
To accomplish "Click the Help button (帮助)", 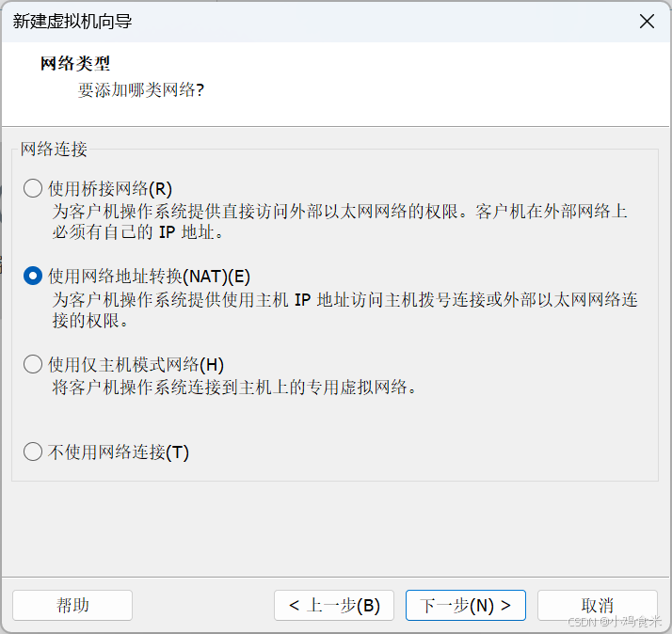I will [x=72, y=605].
